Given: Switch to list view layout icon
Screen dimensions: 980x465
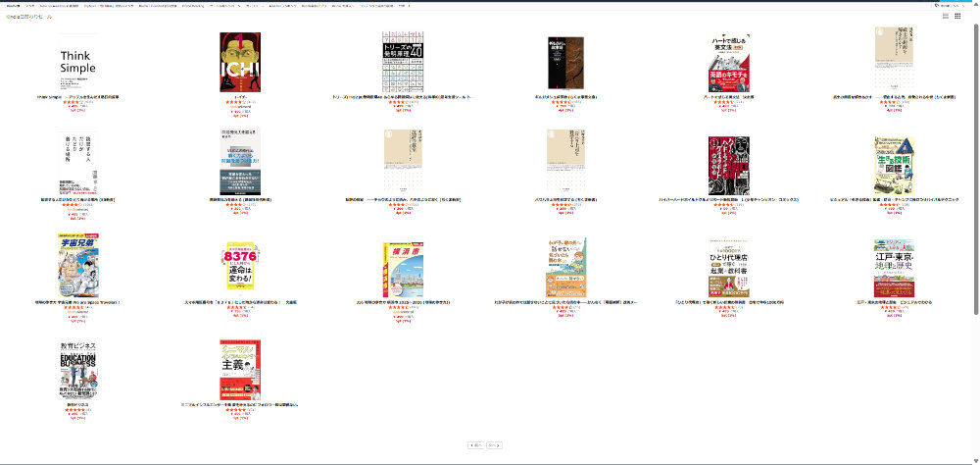Looking at the screenshot, I should (946, 17).
